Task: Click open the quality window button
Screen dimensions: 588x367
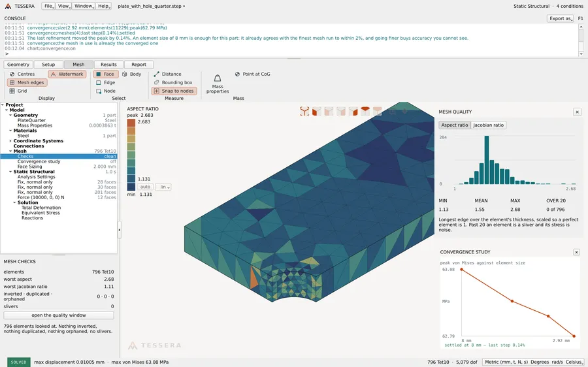Action: point(59,315)
